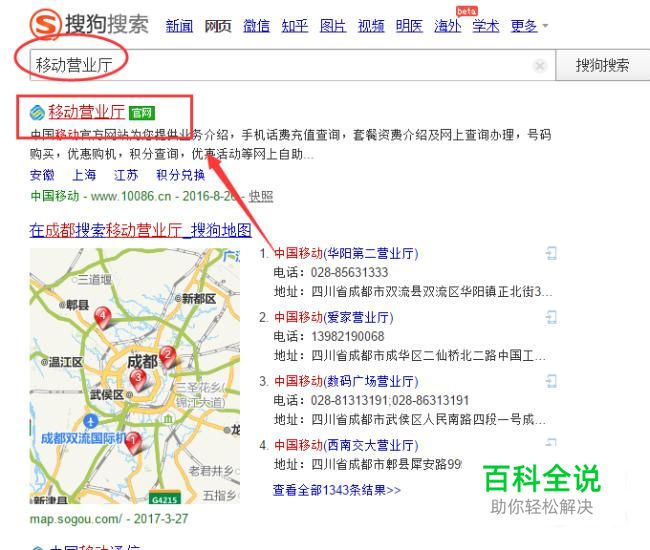Switch to the 视频 tab

(371, 26)
